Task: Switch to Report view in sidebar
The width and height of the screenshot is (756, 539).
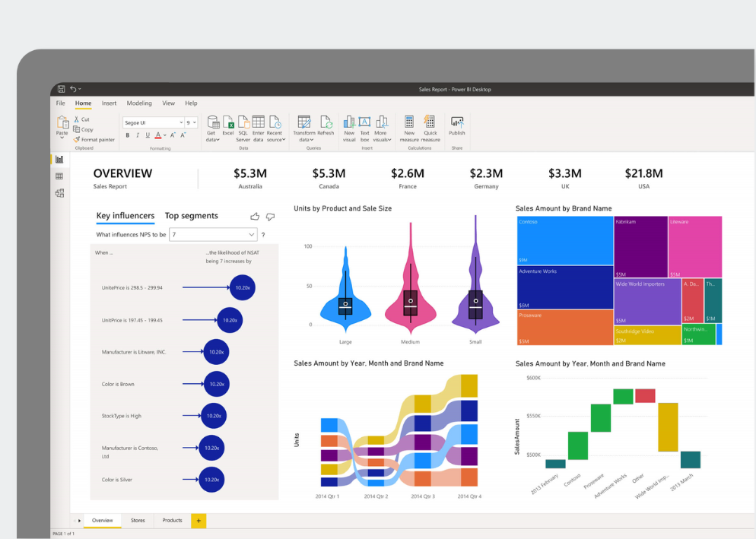Action: 59,159
